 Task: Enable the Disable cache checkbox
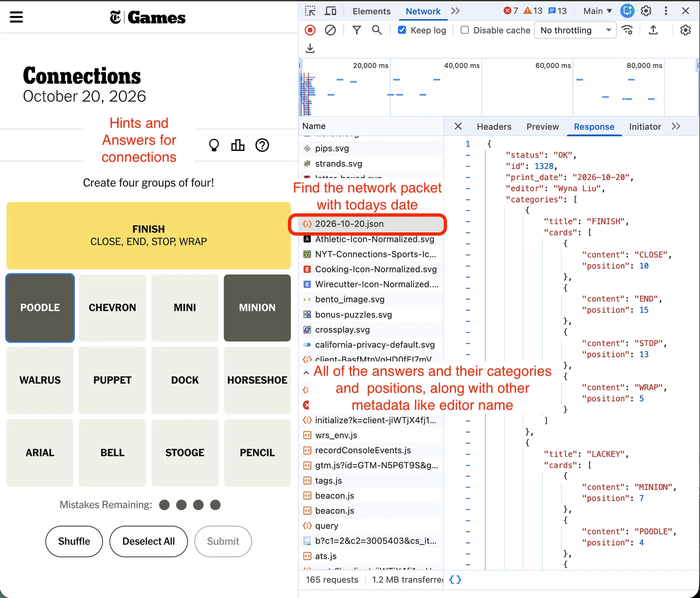click(x=464, y=30)
